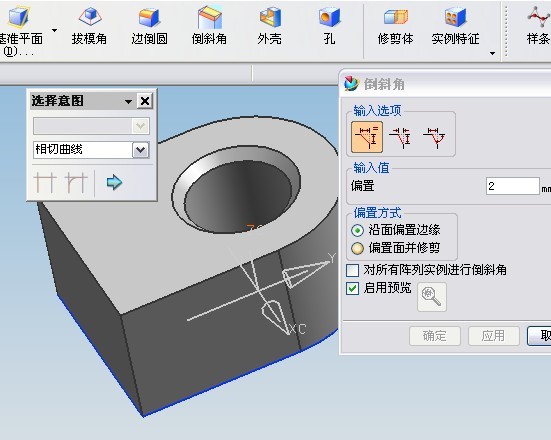This screenshot has width=551, height=440.
Task: Select the 实例特征 instance feature tool
Action: (x=455, y=27)
